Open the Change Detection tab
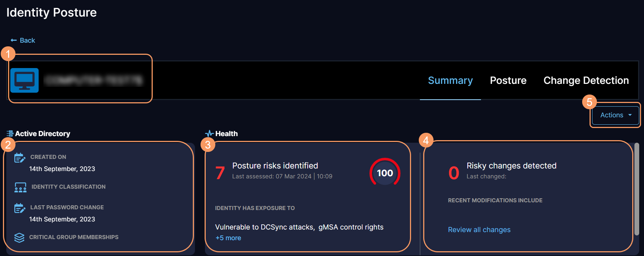This screenshot has height=256, width=644. [x=586, y=80]
